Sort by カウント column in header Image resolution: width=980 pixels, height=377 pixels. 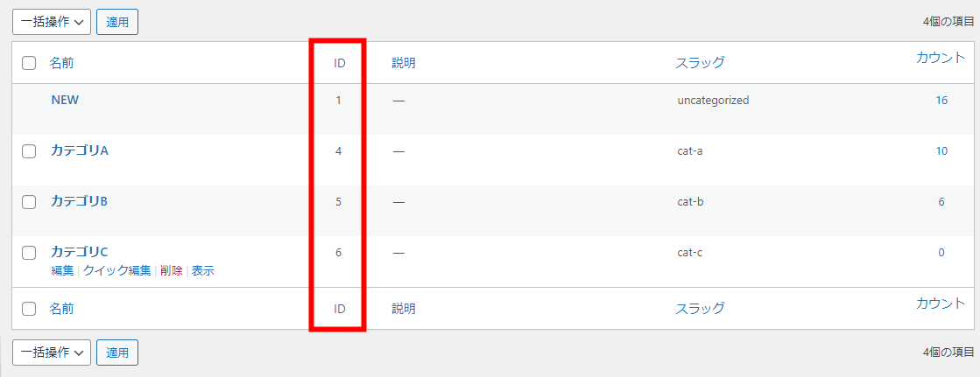point(941,59)
